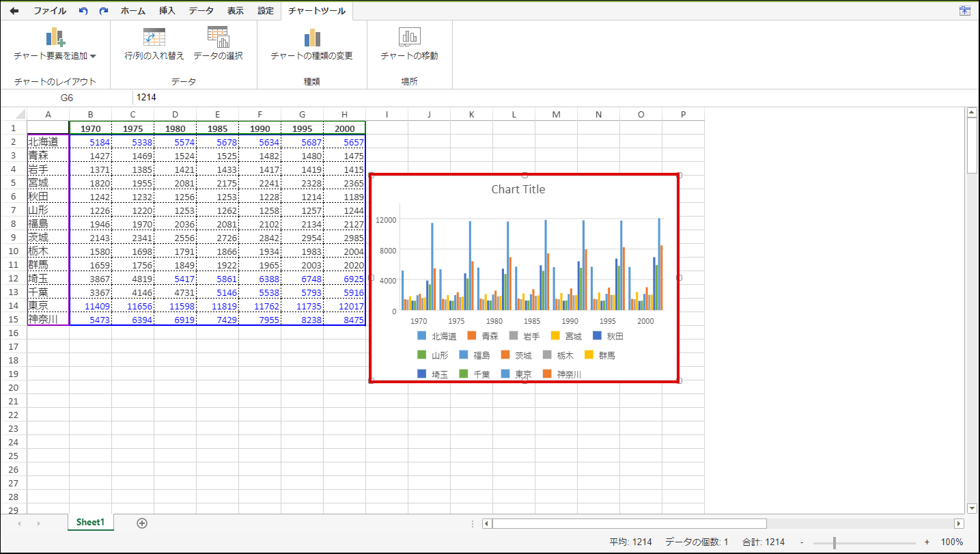Click the 1985 axis label in chart
This screenshot has width=980, height=554.
tap(532, 321)
